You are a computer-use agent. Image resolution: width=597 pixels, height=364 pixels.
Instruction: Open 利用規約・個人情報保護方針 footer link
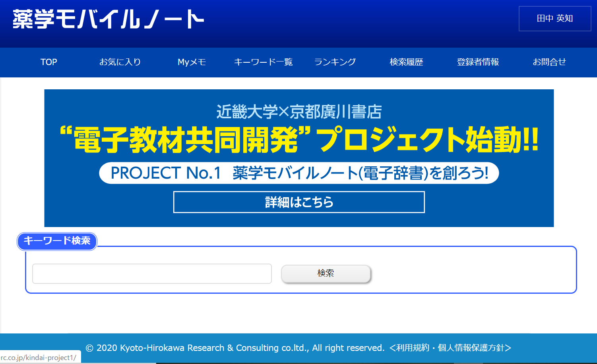click(x=450, y=348)
